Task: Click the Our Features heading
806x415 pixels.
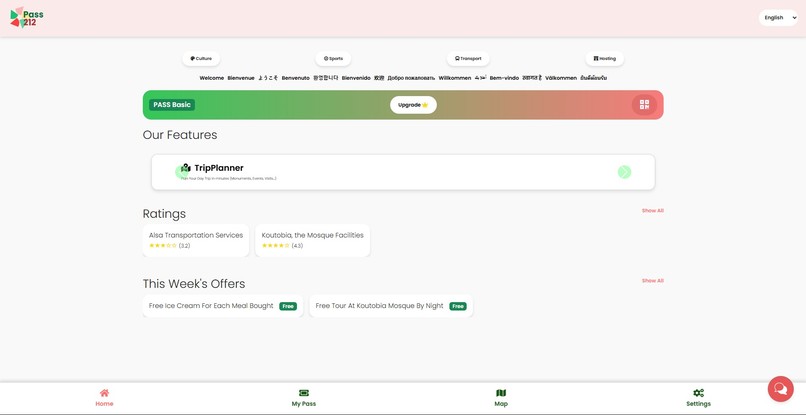Action: [180, 135]
